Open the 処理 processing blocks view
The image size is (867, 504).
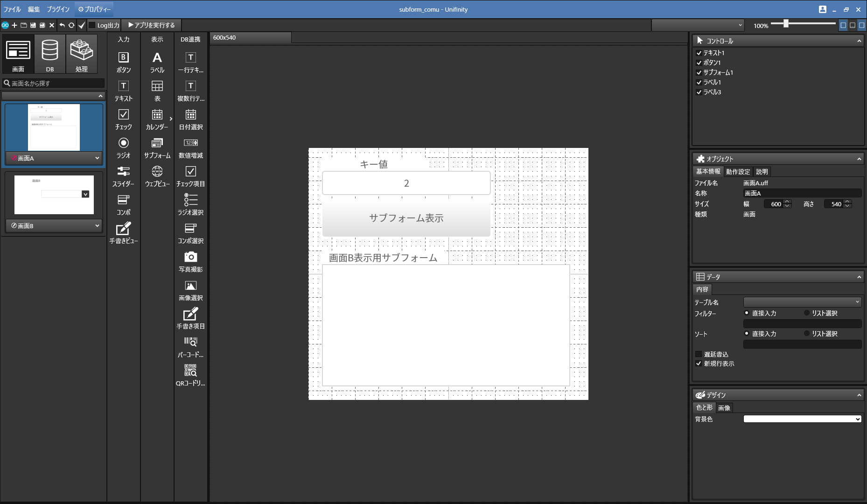pyautogui.click(x=82, y=54)
